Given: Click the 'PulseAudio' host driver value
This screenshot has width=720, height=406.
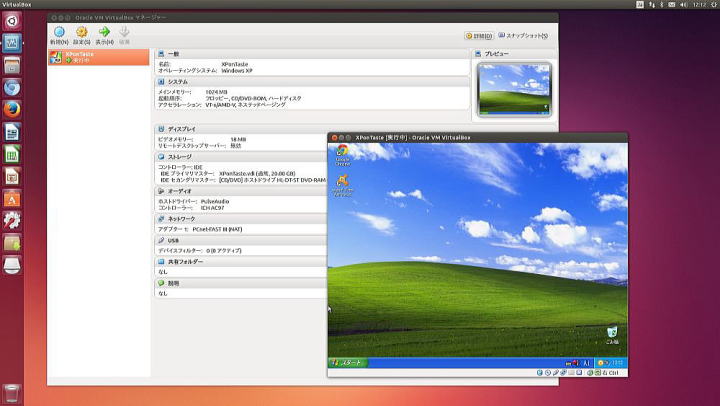Looking at the screenshot, I should [x=215, y=201].
